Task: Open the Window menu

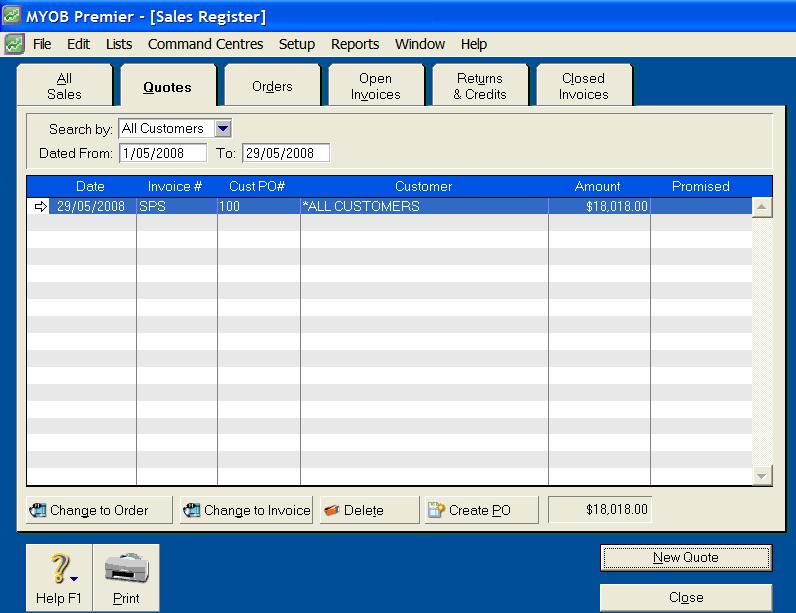Action: pyautogui.click(x=420, y=44)
